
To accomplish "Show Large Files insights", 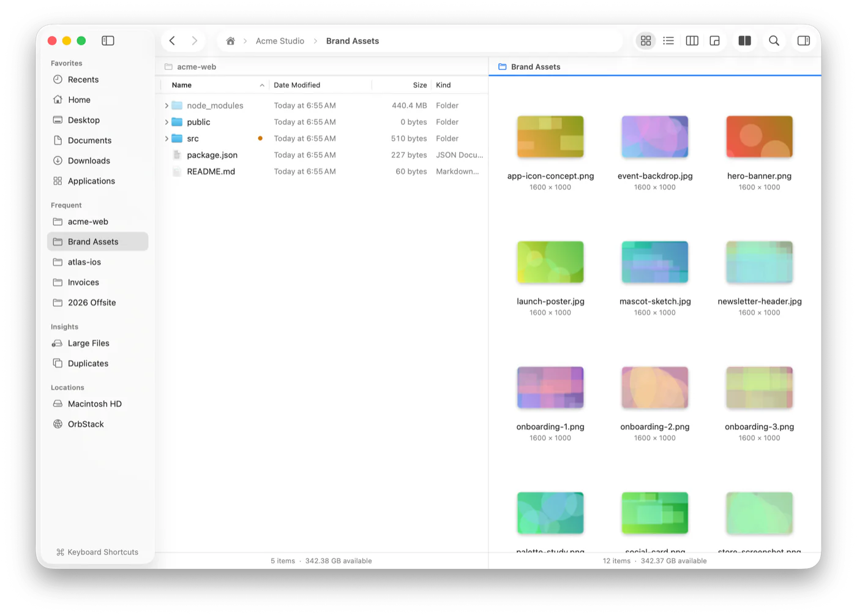I will tap(97, 343).
